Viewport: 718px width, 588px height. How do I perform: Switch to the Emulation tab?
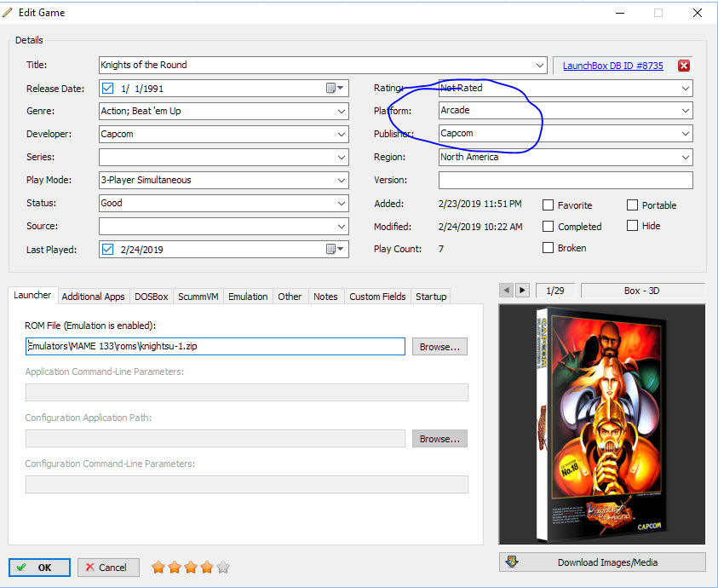tap(248, 297)
